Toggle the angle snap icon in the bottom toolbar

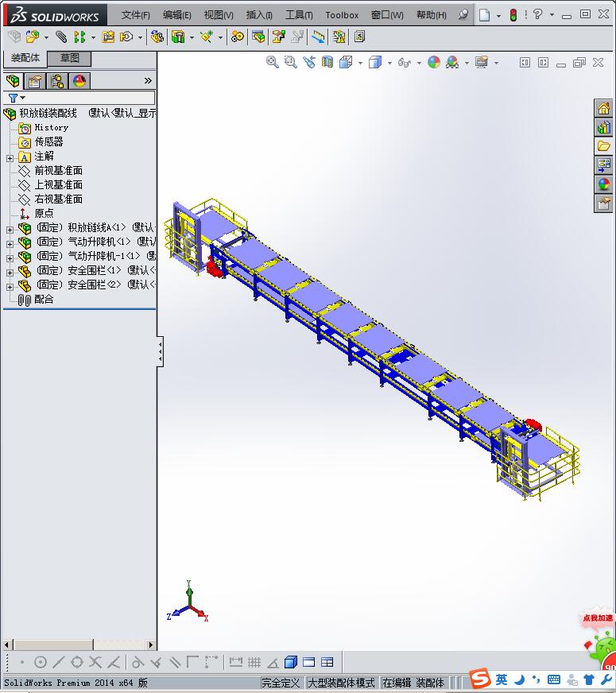pyautogui.click(x=273, y=663)
